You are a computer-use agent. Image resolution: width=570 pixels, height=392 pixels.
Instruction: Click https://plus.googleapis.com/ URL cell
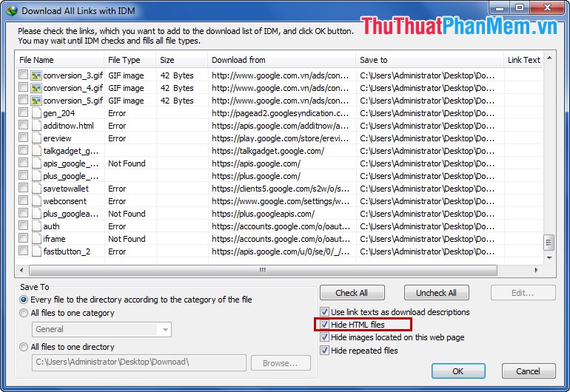point(264,214)
